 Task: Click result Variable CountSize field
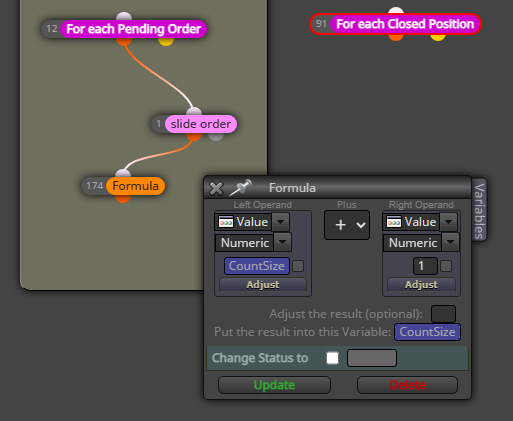point(427,332)
